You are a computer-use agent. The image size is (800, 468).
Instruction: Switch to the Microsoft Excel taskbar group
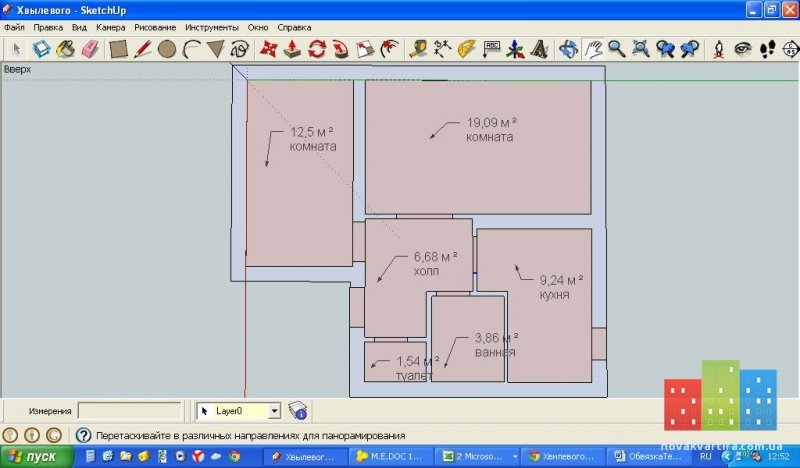(x=478, y=457)
